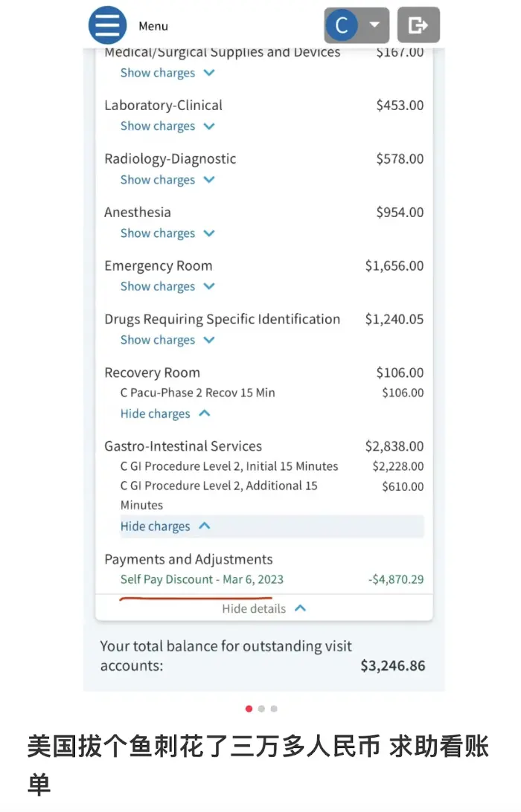
Task: Show Emergency Room charges
Action: [x=167, y=287]
